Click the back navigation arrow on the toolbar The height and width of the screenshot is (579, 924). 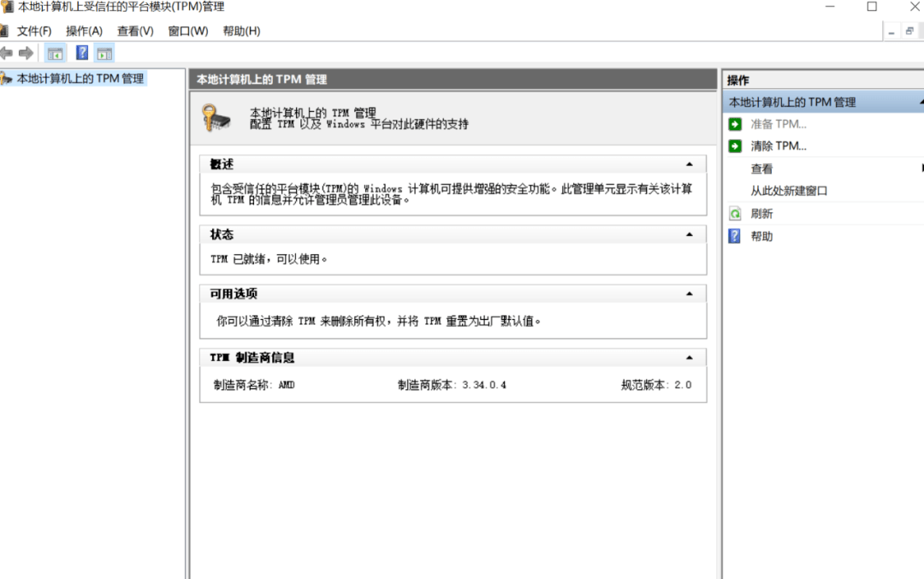9,52
